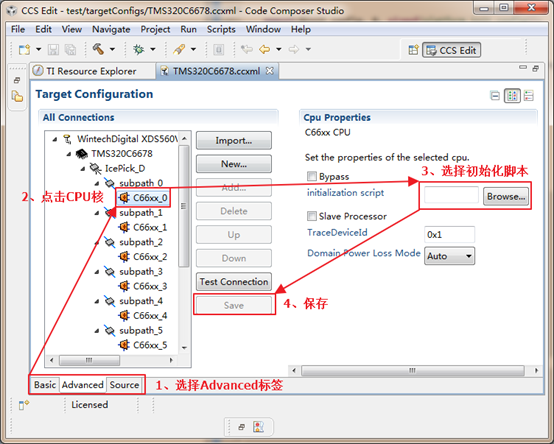The image size is (554, 444).
Task: Collapse the IcePick_D node
Action: pos(83,169)
